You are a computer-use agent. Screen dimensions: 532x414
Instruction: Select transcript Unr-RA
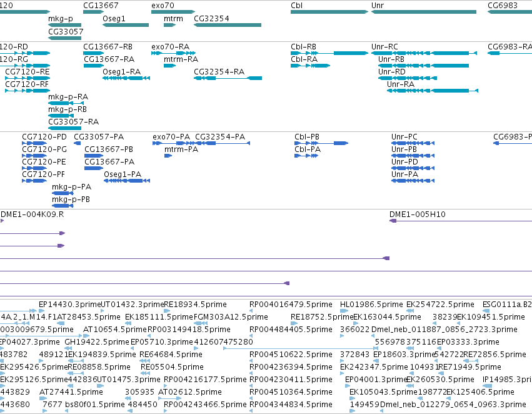[400, 84]
